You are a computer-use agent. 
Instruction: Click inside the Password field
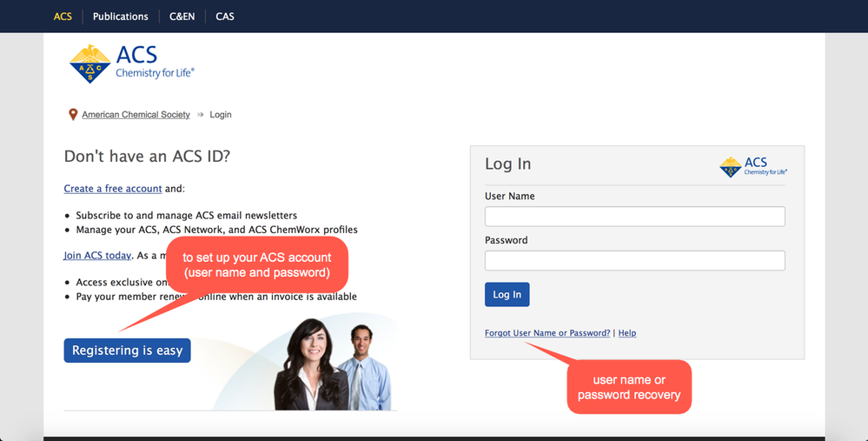pyautogui.click(x=634, y=260)
